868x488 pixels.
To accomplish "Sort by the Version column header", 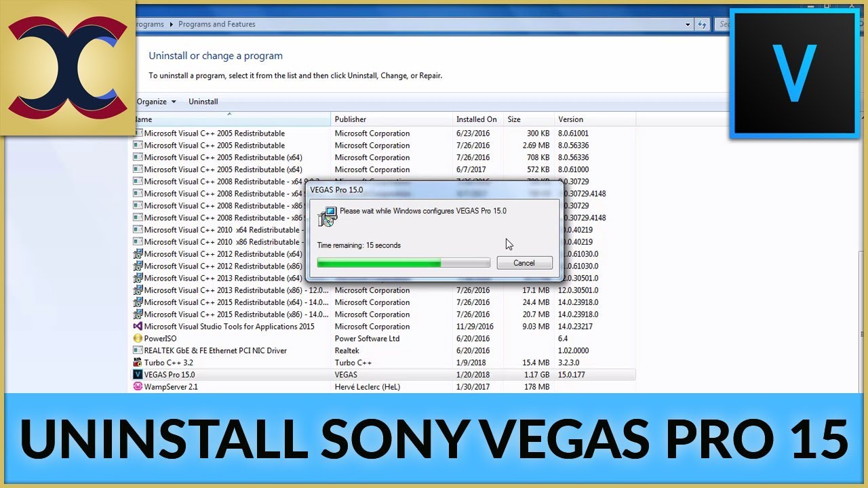I will [595, 119].
